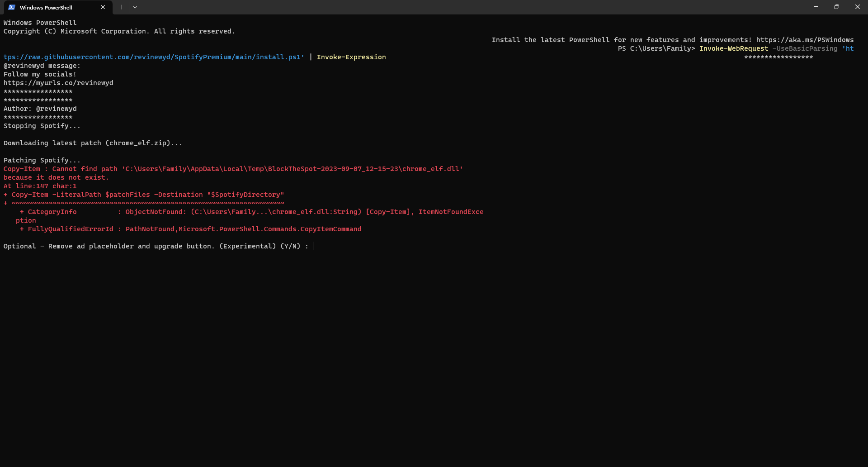The height and width of the screenshot is (467, 868).
Task: Click the FullyQualifiedErrorId line
Action: pyautogui.click(x=191, y=229)
